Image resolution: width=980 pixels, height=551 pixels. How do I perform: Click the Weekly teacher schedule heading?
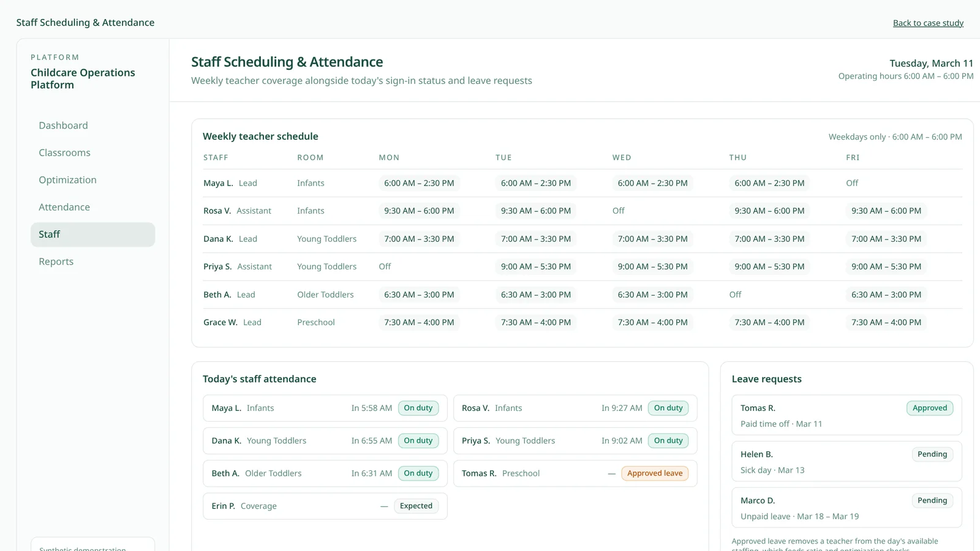pyautogui.click(x=260, y=137)
